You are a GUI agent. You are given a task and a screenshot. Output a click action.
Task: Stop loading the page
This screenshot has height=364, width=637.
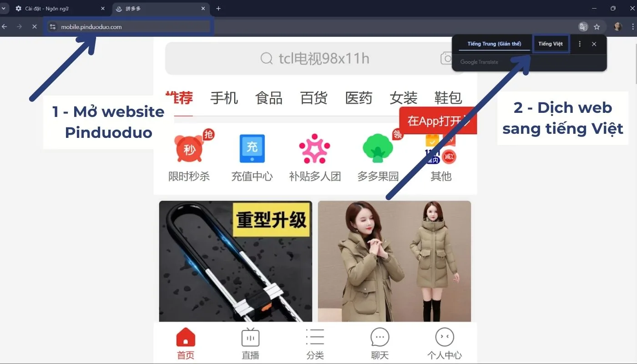click(34, 27)
